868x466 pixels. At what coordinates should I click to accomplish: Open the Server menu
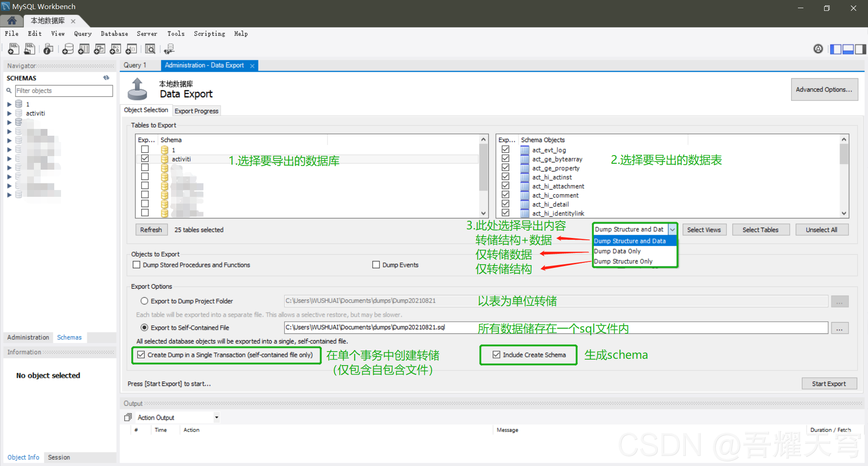147,33
